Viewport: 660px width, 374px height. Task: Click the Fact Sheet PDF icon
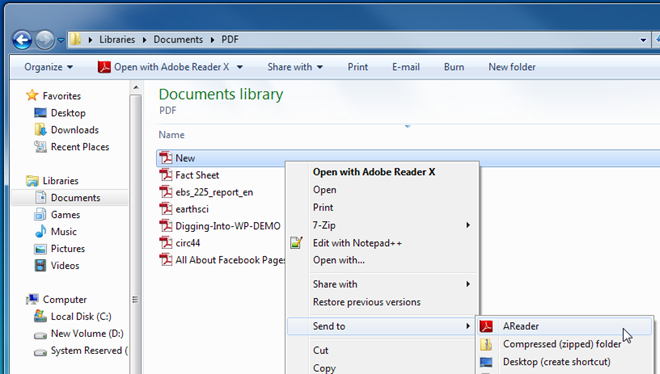coord(166,175)
